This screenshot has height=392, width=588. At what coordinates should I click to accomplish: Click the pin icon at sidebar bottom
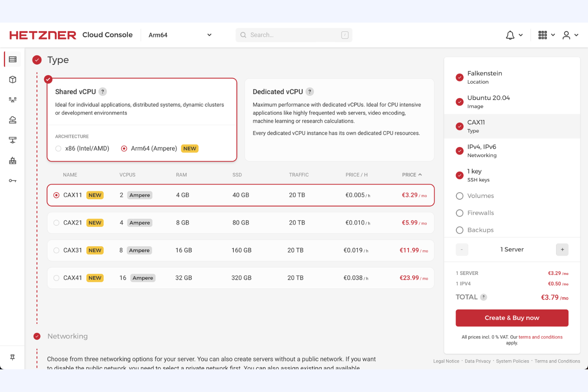point(12,357)
